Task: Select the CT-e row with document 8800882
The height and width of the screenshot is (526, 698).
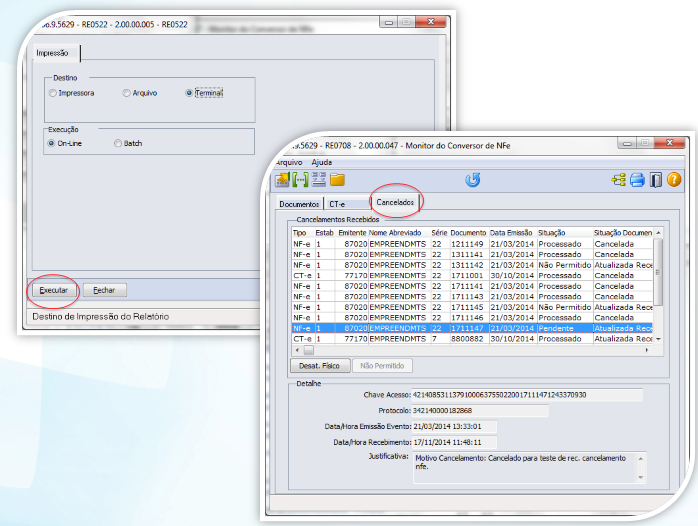Action: [472, 339]
